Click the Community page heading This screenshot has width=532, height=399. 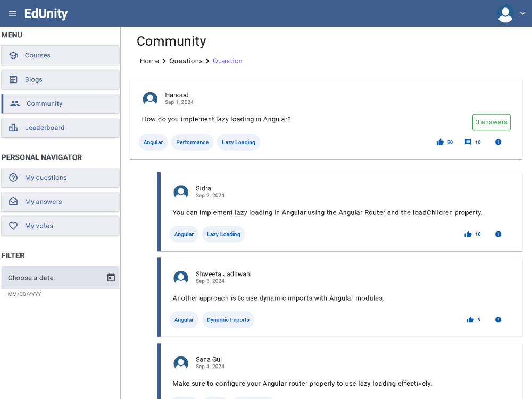pos(171,41)
